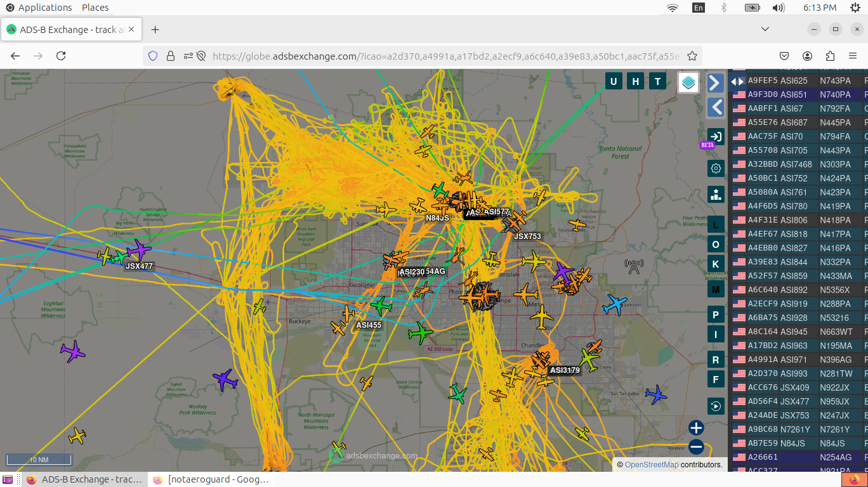Open the Firefox account icon
The width and height of the screenshot is (868, 487).
pos(807,56)
